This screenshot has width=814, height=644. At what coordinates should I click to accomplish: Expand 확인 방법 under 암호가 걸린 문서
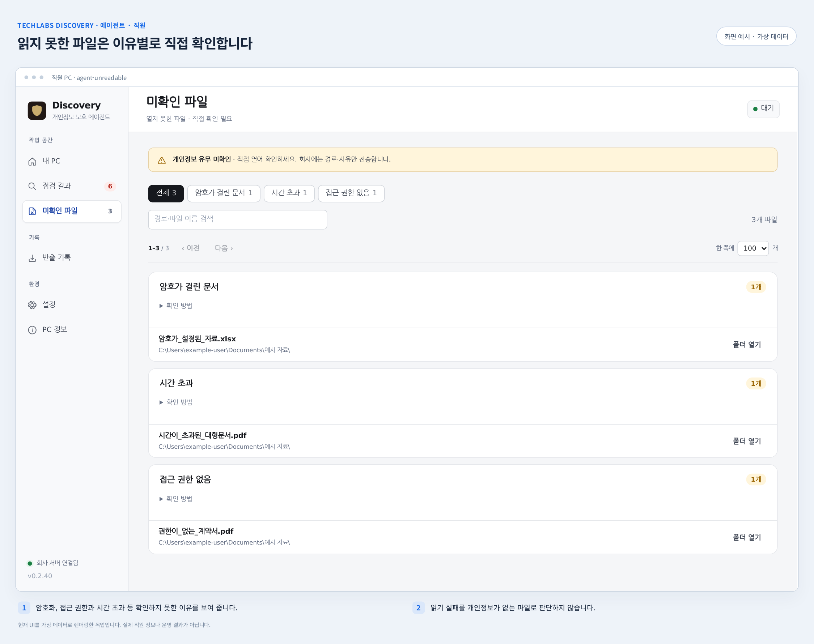click(x=176, y=306)
